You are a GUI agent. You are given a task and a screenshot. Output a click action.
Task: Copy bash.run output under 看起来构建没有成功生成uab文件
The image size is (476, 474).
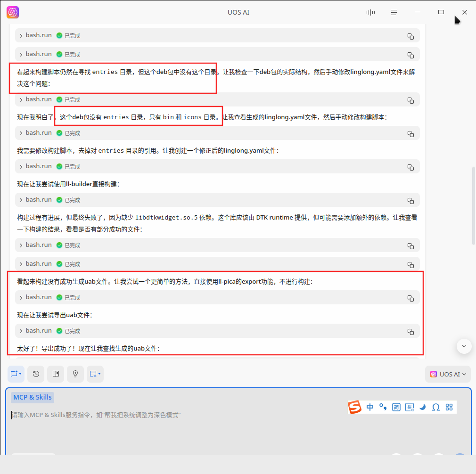pyautogui.click(x=410, y=298)
